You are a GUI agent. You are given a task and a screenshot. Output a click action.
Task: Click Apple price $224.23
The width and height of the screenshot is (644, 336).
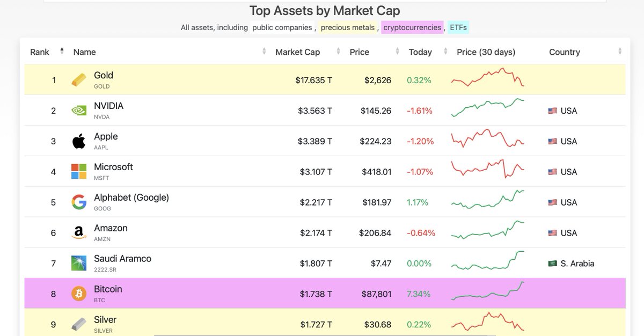pyautogui.click(x=376, y=142)
